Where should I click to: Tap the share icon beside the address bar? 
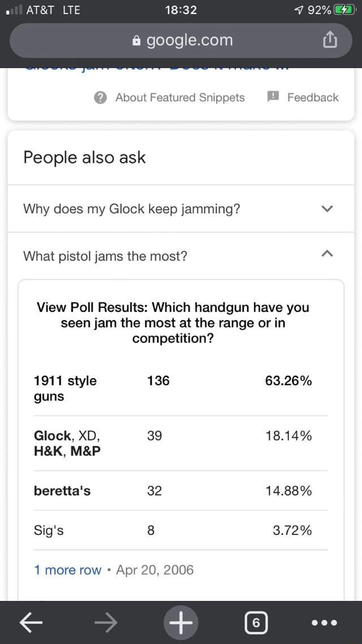point(330,40)
